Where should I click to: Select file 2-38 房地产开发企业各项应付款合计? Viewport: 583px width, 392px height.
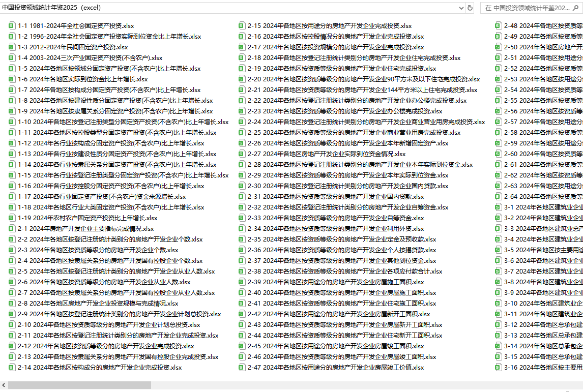point(345,271)
